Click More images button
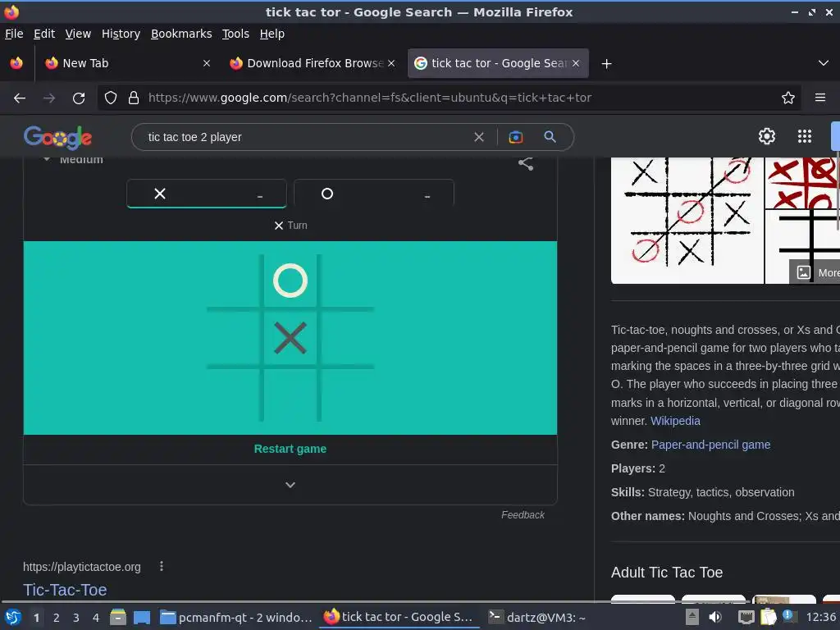840x630 pixels. pos(815,272)
